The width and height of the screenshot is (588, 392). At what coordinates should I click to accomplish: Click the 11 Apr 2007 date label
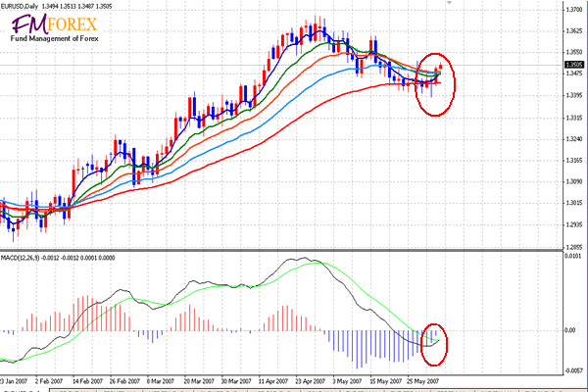[273, 381]
